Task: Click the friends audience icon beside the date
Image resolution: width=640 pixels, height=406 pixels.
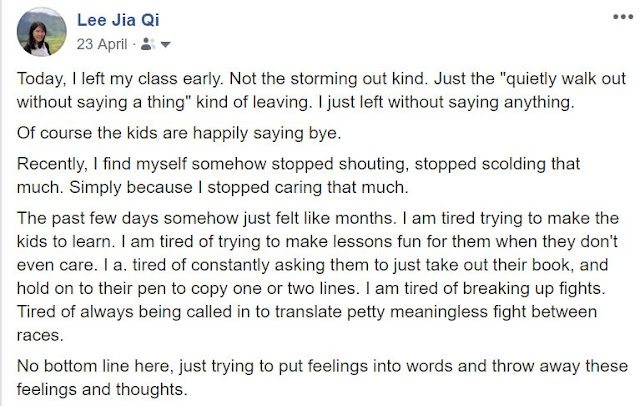Action: 147,44
